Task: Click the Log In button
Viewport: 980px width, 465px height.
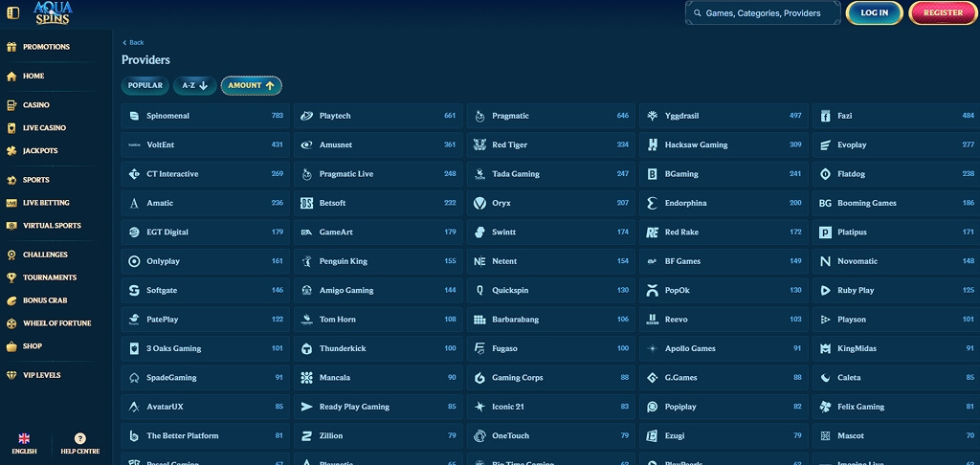Action: tap(875, 12)
